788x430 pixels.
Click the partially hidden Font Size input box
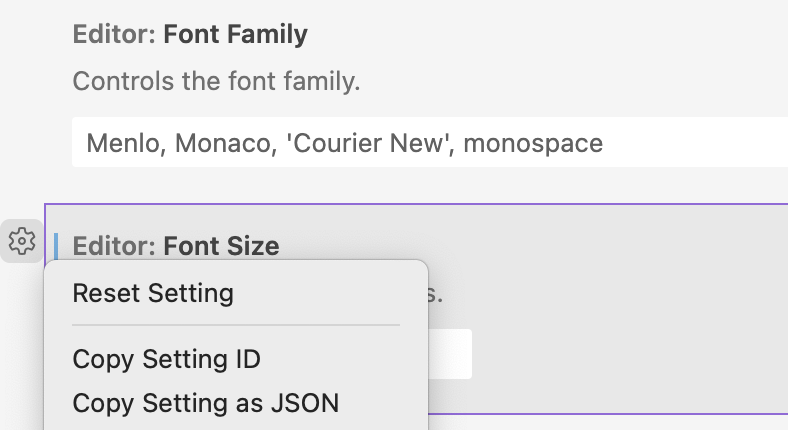click(x=449, y=354)
